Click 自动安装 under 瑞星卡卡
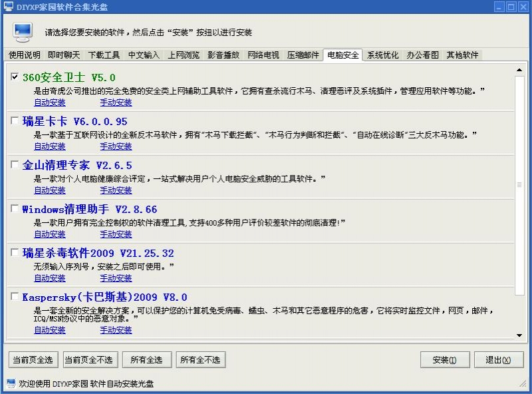 click(x=50, y=146)
